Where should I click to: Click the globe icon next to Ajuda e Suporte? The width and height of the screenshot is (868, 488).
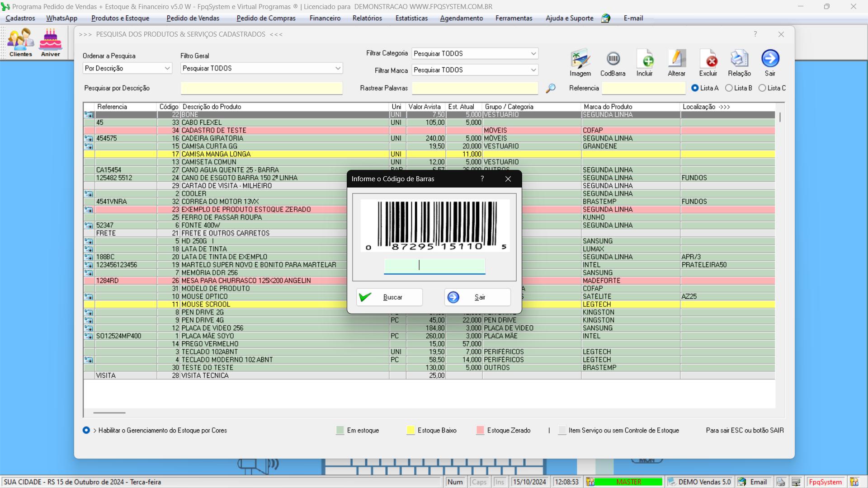point(606,18)
